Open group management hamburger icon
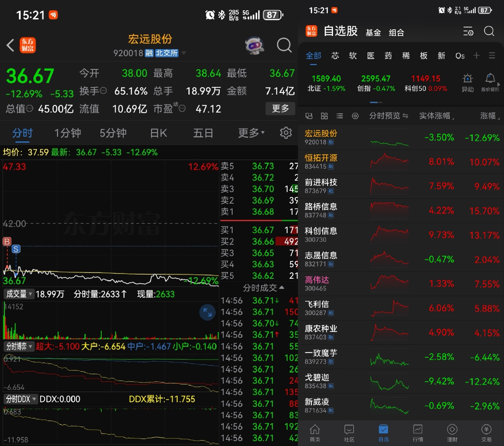The width and height of the screenshot is (504, 446). click(x=492, y=55)
